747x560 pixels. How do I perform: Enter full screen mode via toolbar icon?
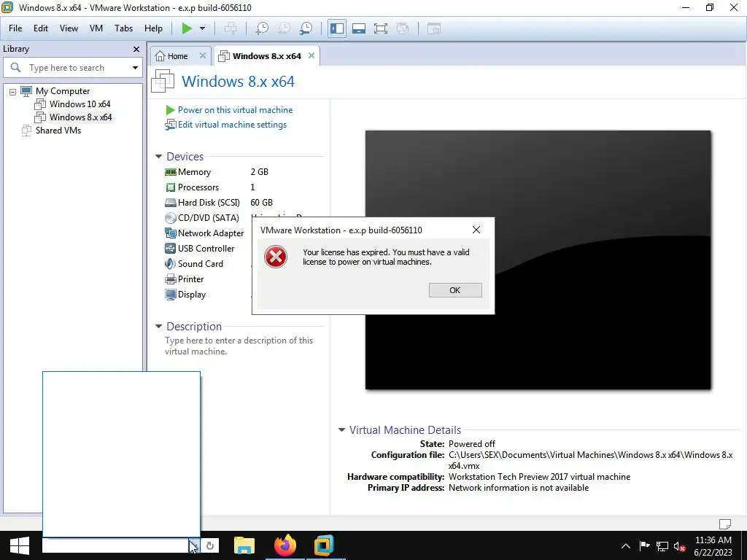[381, 28]
